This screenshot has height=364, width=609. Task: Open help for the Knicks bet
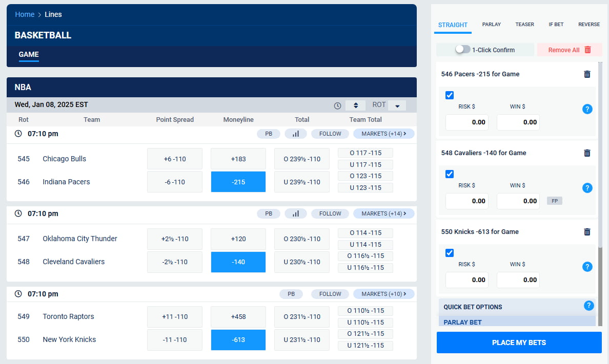(587, 267)
